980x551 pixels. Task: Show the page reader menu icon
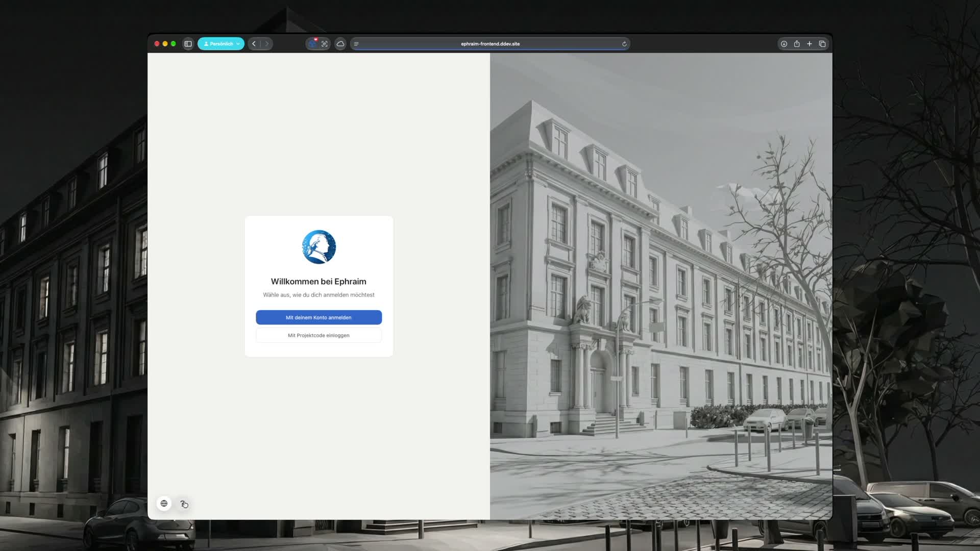[x=356, y=44]
